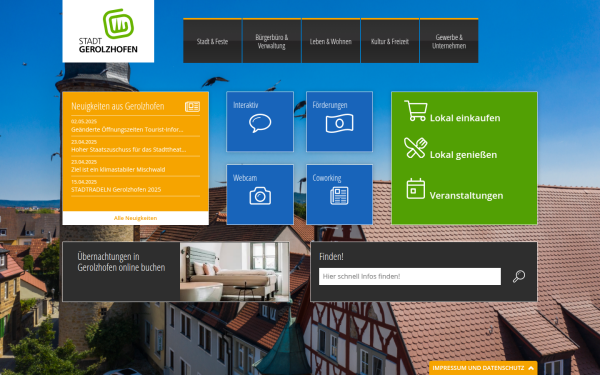Viewport: 600px width, 375px height.
Task: Open news item STADTRADELN Gerolzhofen 2025
Action: tap(116, 189)
